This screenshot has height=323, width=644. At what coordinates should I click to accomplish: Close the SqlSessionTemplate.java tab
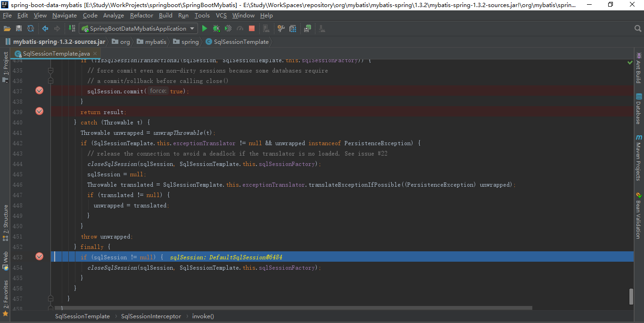pyautogui.click(x=95, y=54)
